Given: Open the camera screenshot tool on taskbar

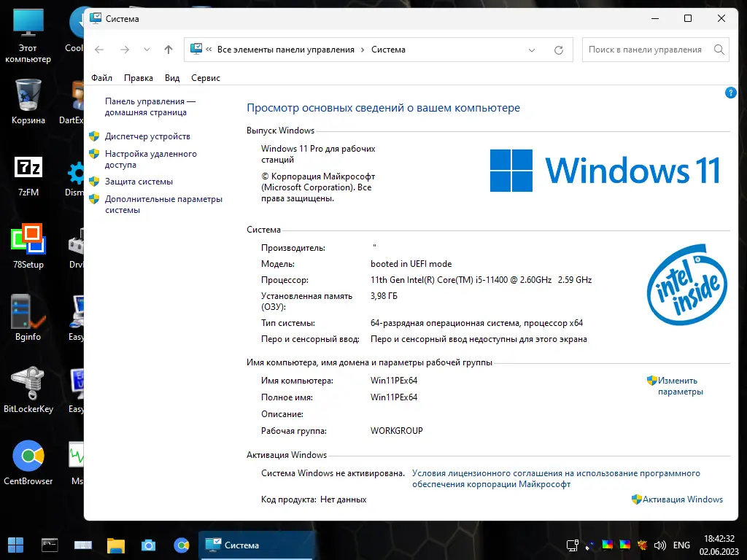Looking at the screenshot, I should (148, 545).
